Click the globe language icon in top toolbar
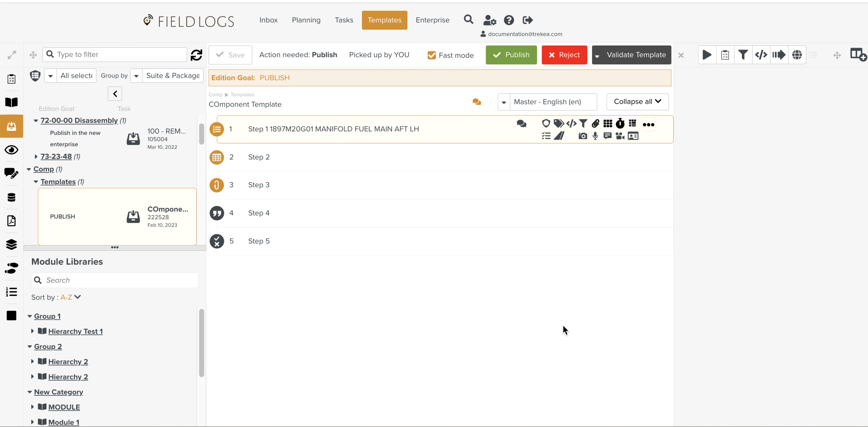Screen dimensions: 868x427 797,55
